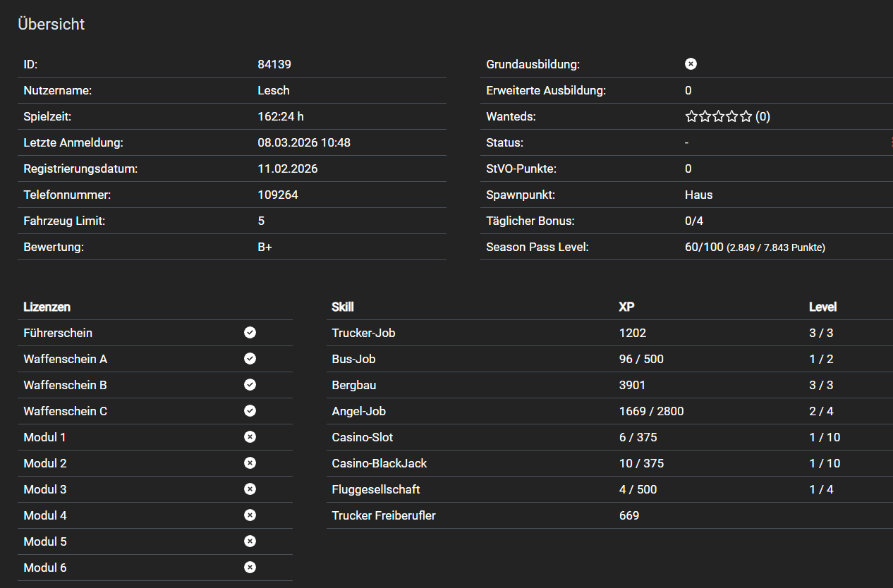Click the Waffenschein C checkmark icon

[x=250, y=411]
